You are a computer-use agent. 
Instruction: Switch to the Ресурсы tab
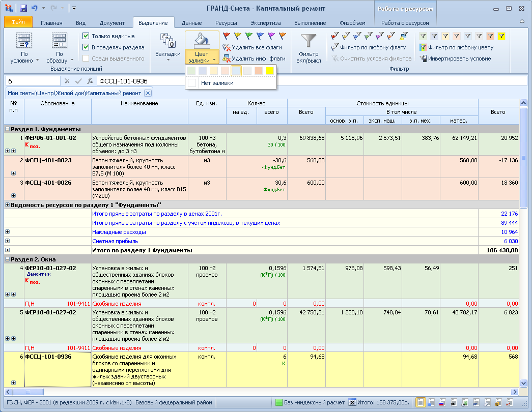(x=226, y=23)
